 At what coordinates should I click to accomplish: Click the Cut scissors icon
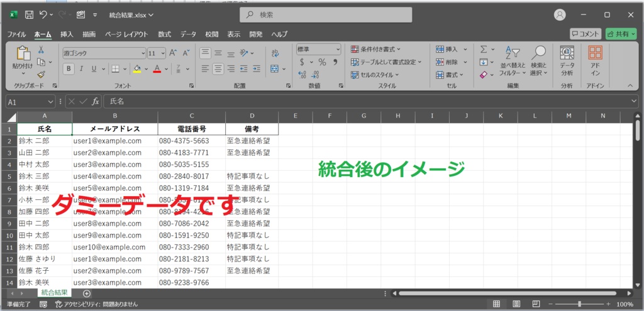click(x=41, y=50)
